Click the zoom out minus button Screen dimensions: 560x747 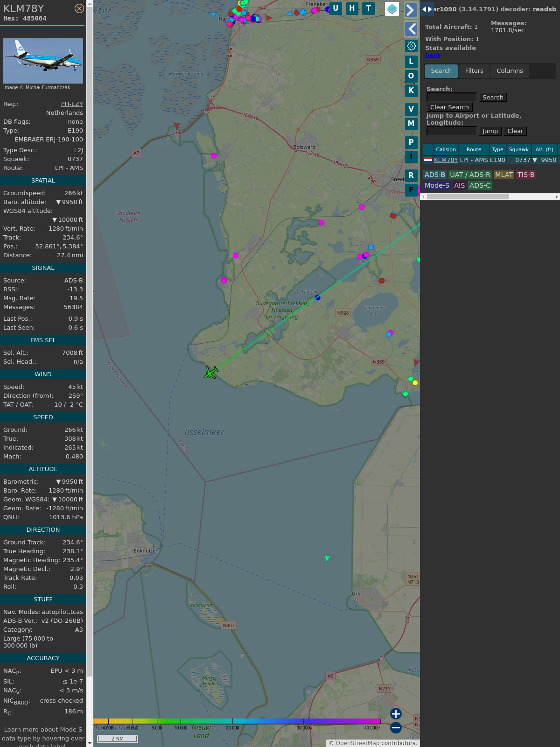click(x=396, y=727)
